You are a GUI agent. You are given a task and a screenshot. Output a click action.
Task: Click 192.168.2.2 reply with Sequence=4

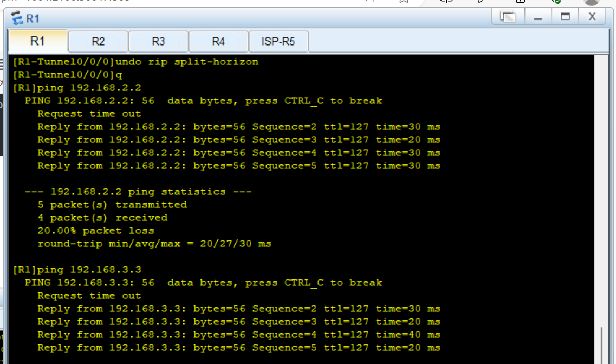(239, 153)
